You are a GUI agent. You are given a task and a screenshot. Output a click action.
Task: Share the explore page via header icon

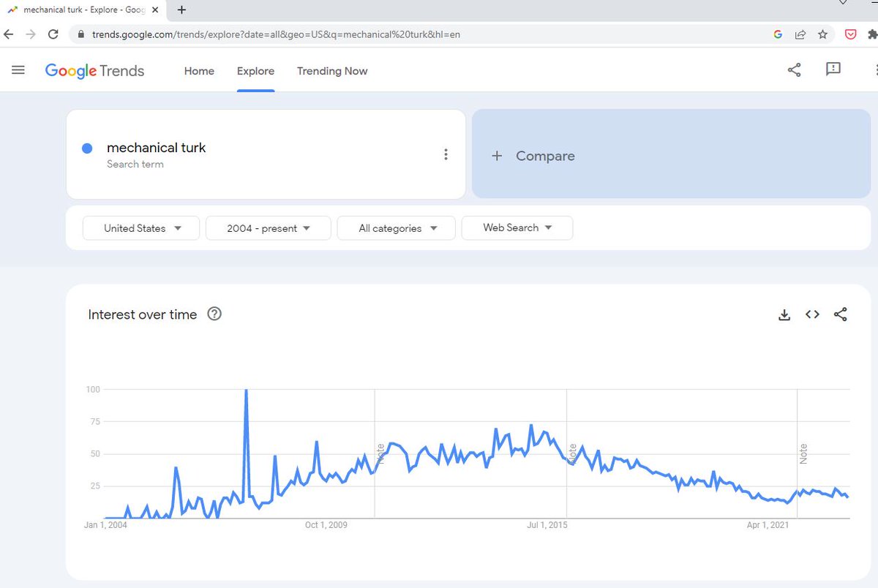point(794,70)
